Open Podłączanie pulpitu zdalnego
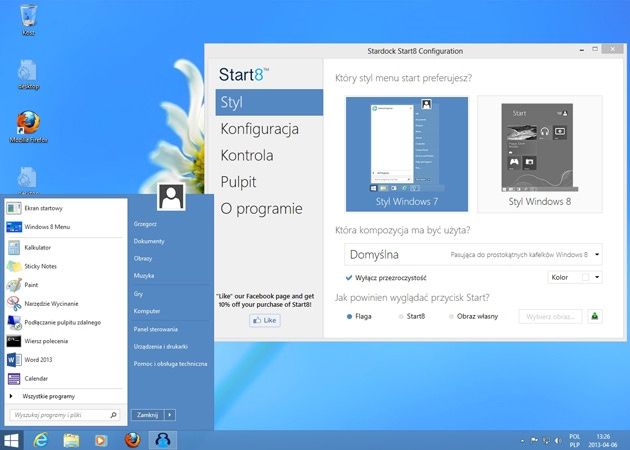This screenshot has height=450, width=630. point(64,322)
